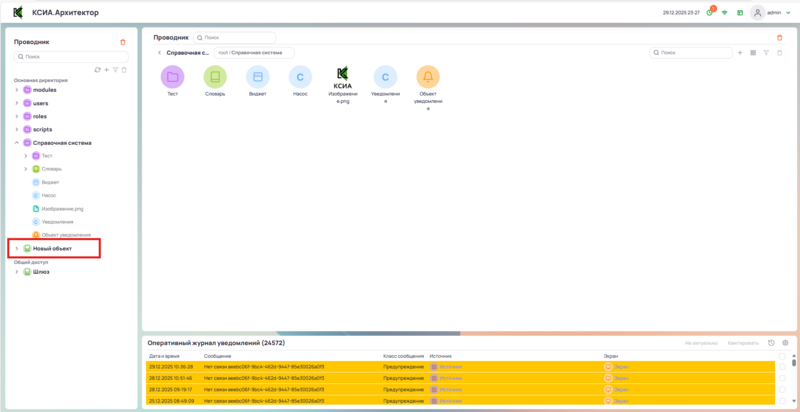This screenshot has height=412, width=800.
Task: Click the journal settings gear icon
Action: tap(785, 343)
